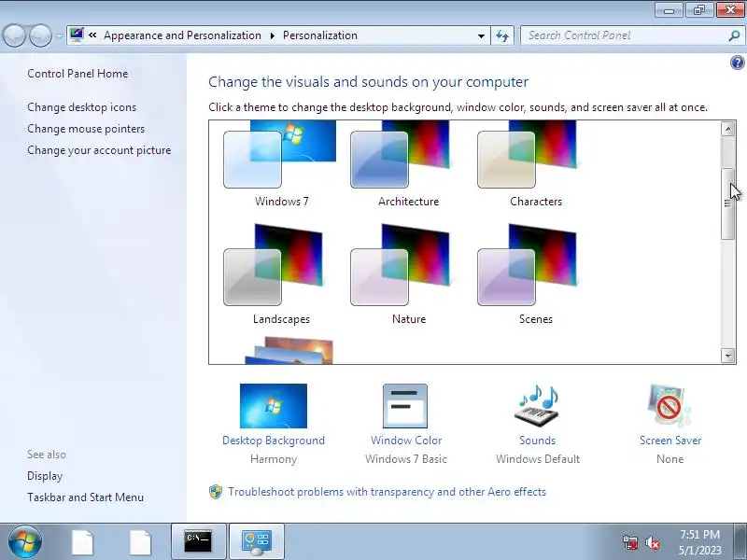Viewport: 747px width, 560px height.
Task: Open Change your account picture
Action: point(99,150)
